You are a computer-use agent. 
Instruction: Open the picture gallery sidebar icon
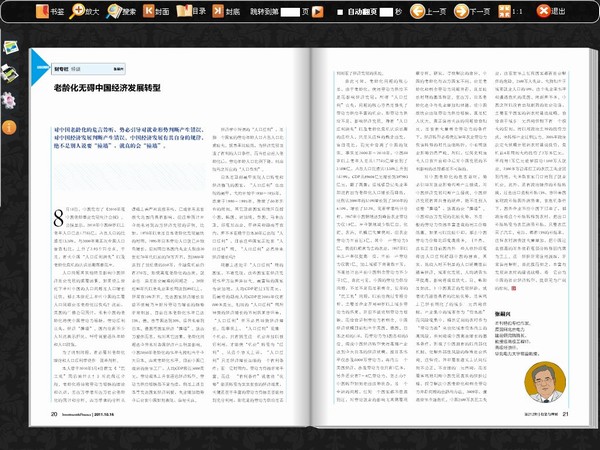pos(11,47)
